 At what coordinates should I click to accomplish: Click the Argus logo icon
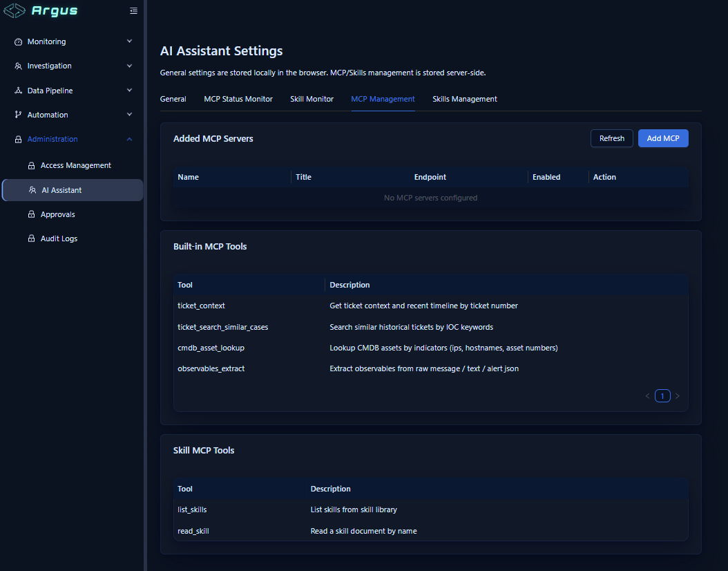pyautogui.click(x=15, y=10)
